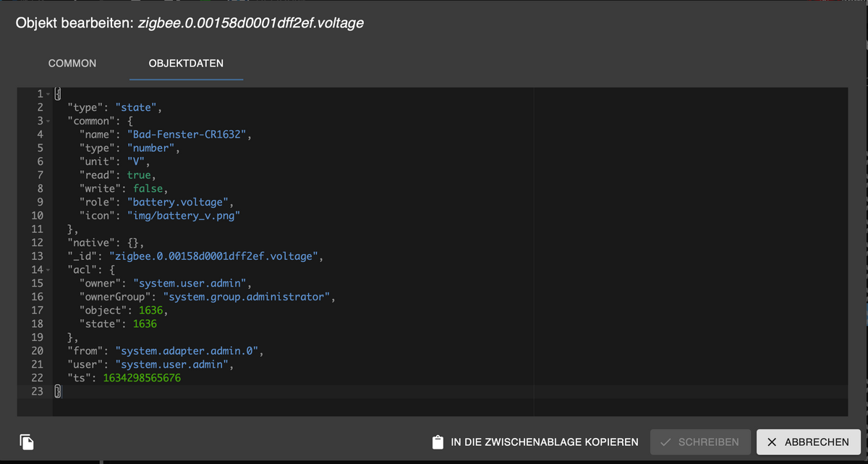Select the OBJEKTDATEN tab
The width and height of the screenshot is (868, 464).
186,64
